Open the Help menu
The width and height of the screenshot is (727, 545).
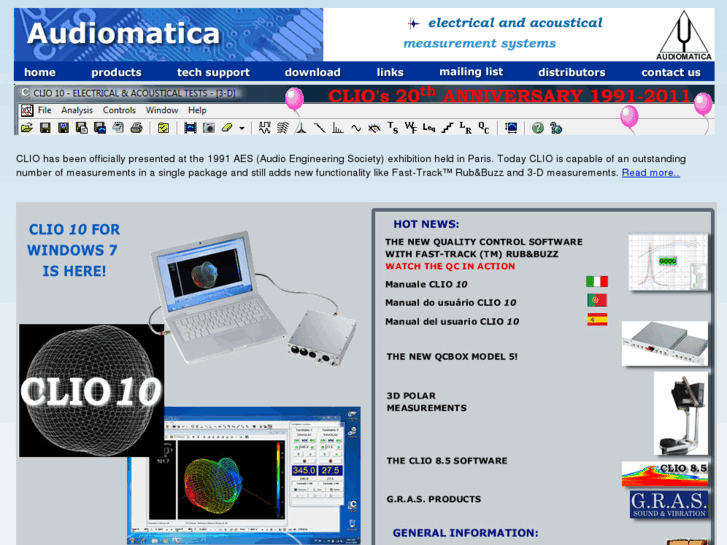point(197,110)
